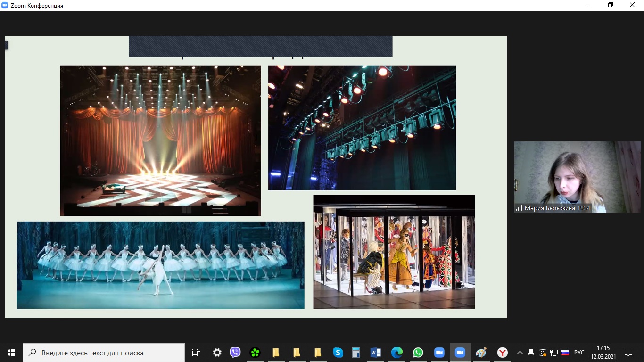Launch Viber from the taskbar
This screenshot has height=362, width=644.
point(235,353)
